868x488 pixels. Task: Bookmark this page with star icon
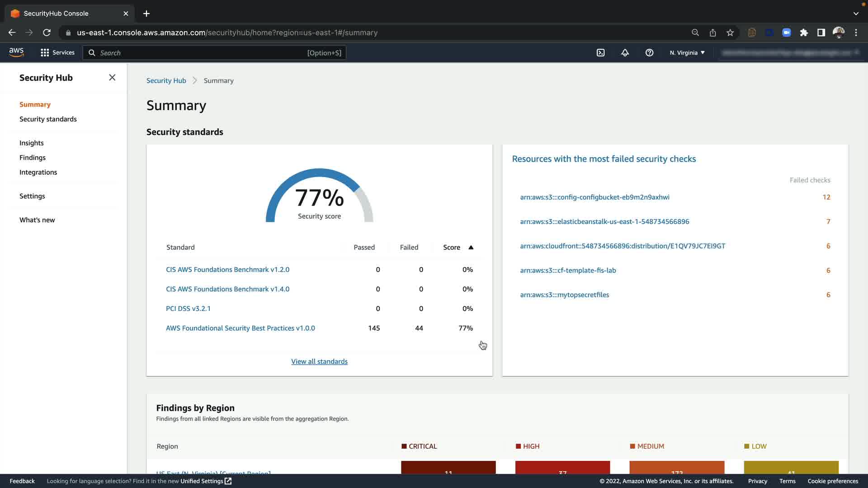730,33
